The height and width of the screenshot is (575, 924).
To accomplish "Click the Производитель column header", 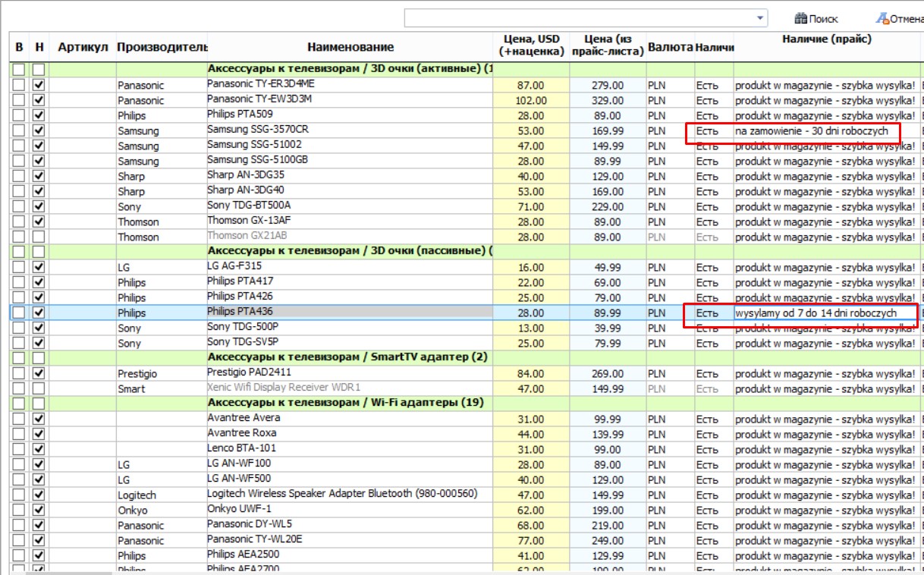I will [161, 47].
